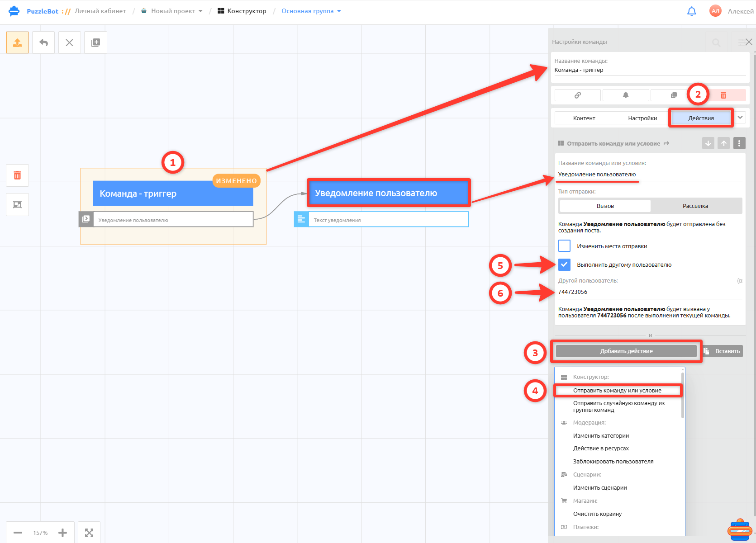The height and width of the screenshot is (543, 756).
Task: Expand the Основная группа dropdown
Action: coord(311,11)
